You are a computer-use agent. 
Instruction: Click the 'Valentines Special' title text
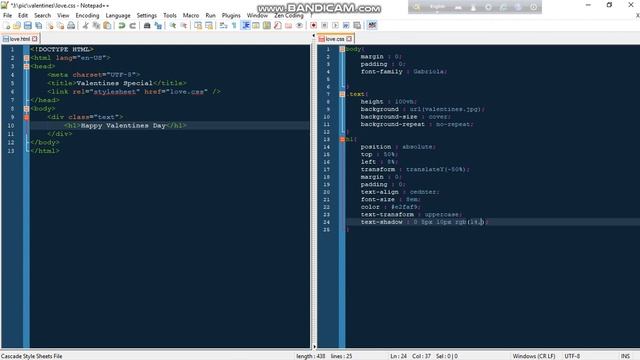click(x=115, y=83)
